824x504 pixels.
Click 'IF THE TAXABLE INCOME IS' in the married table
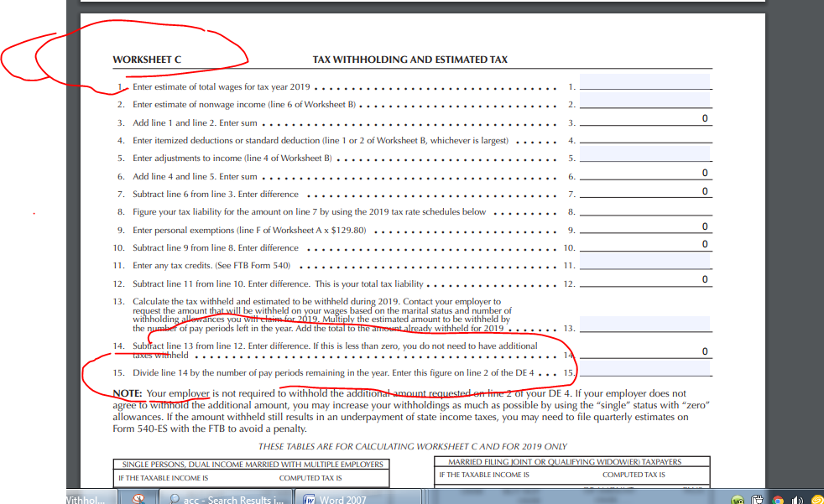coord(484,475)
